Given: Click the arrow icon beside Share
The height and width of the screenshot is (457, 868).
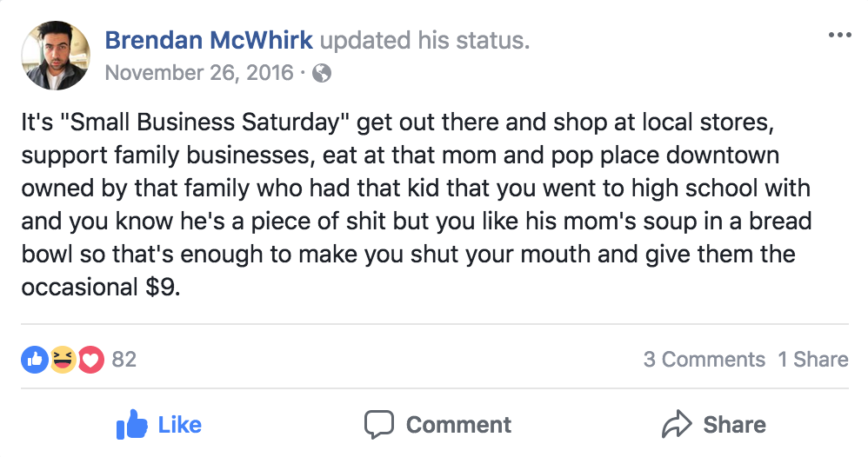Looking at the screenshot, I should point(677,424).
